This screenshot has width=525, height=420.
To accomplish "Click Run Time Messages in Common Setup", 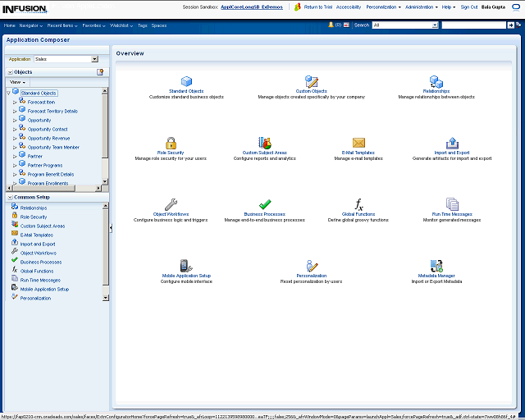I will tap(40, 280).
